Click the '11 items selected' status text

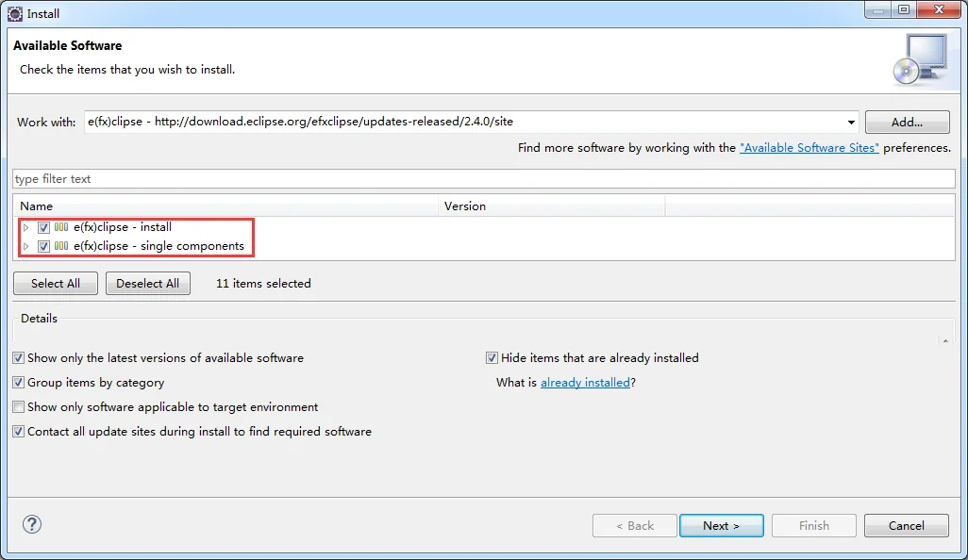click(263, 283)
